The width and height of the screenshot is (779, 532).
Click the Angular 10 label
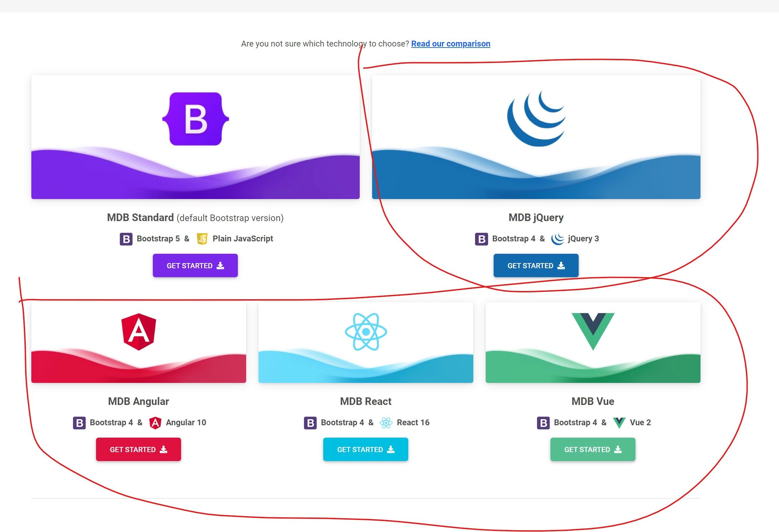[x=186, y=423]
